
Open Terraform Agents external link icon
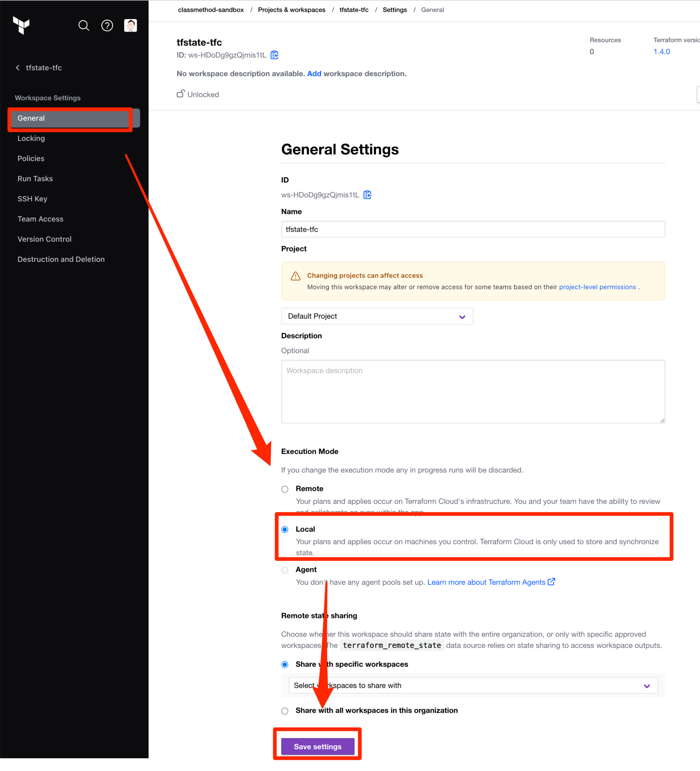(551, 582)
